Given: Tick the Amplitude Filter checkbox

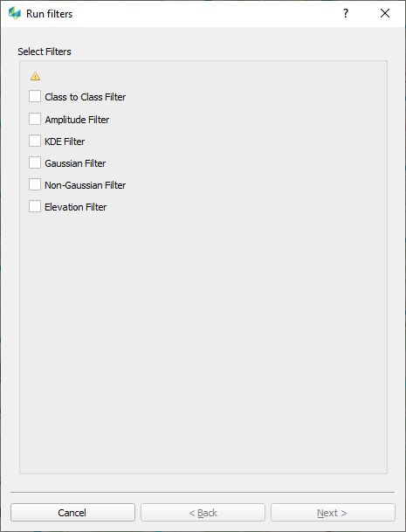Looking at the screenshot, I should pyautogui.click(x=35, y=119).
